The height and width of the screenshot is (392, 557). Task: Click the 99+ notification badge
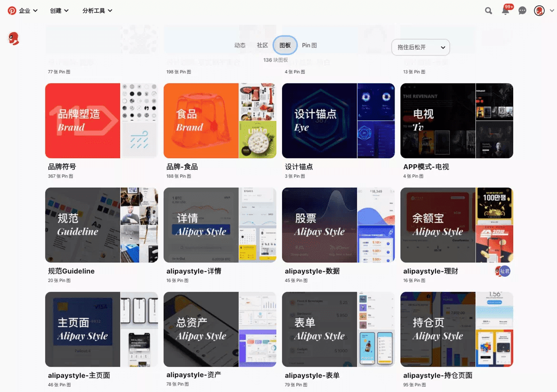(508, 7)
